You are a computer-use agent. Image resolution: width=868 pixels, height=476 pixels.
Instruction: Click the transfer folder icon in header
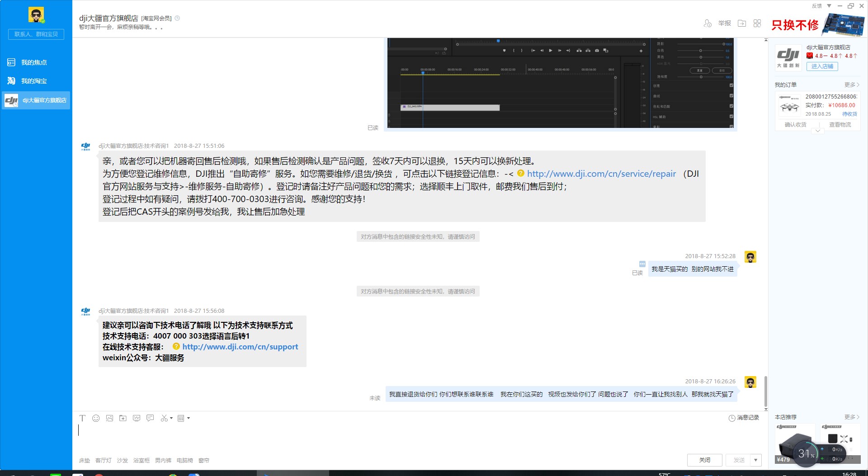click(x=742, y=23)
